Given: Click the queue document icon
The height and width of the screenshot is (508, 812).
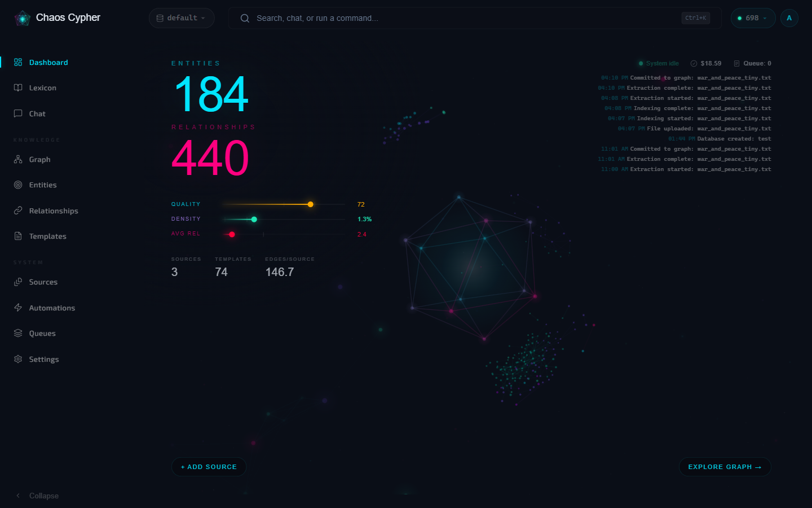Looking at the screenshot, I should (x=736, y=63).
